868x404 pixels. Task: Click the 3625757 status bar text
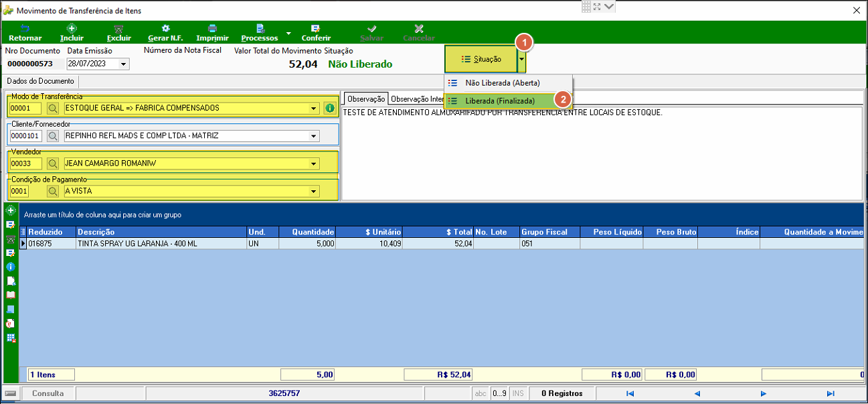[284, 393]
